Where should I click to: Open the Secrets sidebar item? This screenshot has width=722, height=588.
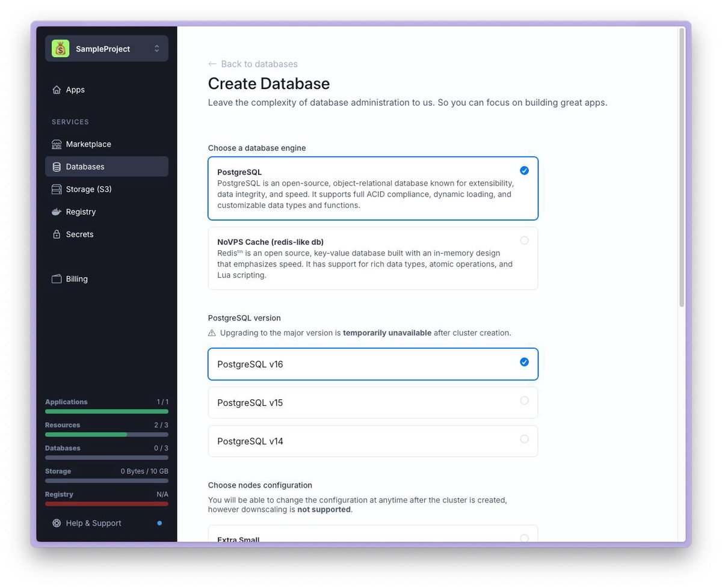[x=79, y=234]
